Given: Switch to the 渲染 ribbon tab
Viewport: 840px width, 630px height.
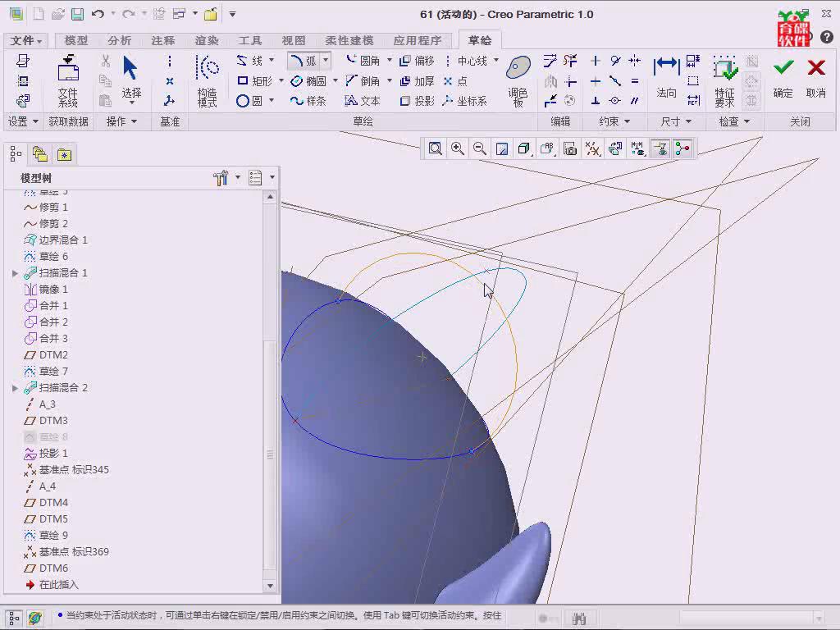Looking at the screenshot, I should tap(206, 41).
